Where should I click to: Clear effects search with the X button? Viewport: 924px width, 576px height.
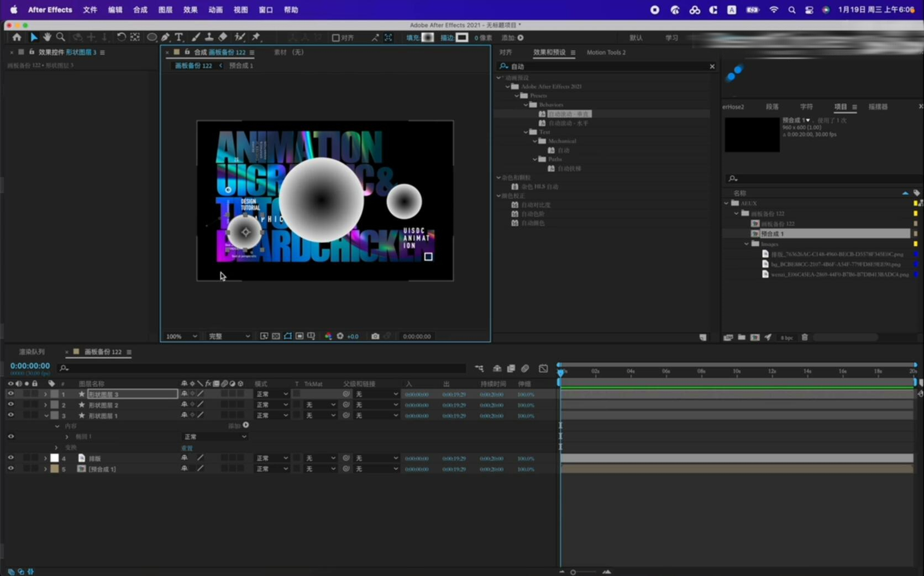(x=712, y=66)
